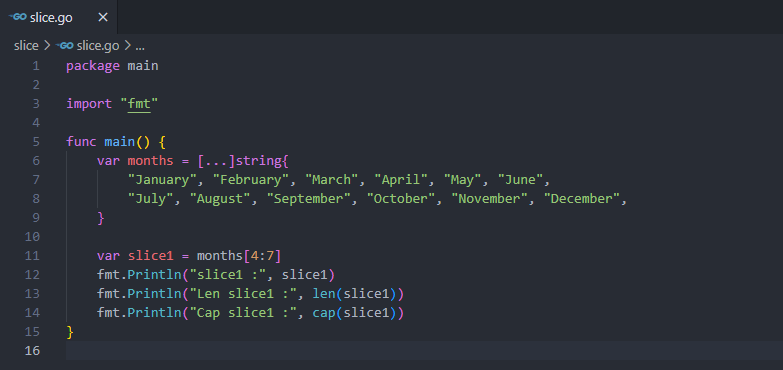Click the "April" string
The height and width of the screenshot is (370, 783).
tap(401, 180)
